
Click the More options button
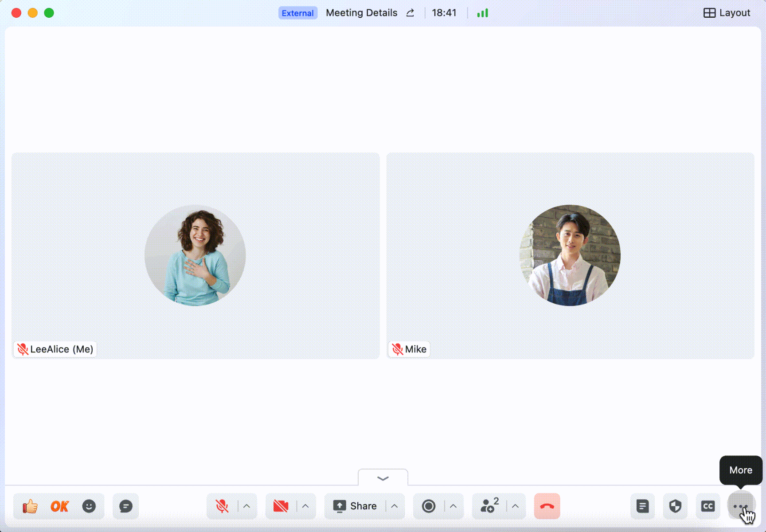click(x=740, y=506)
